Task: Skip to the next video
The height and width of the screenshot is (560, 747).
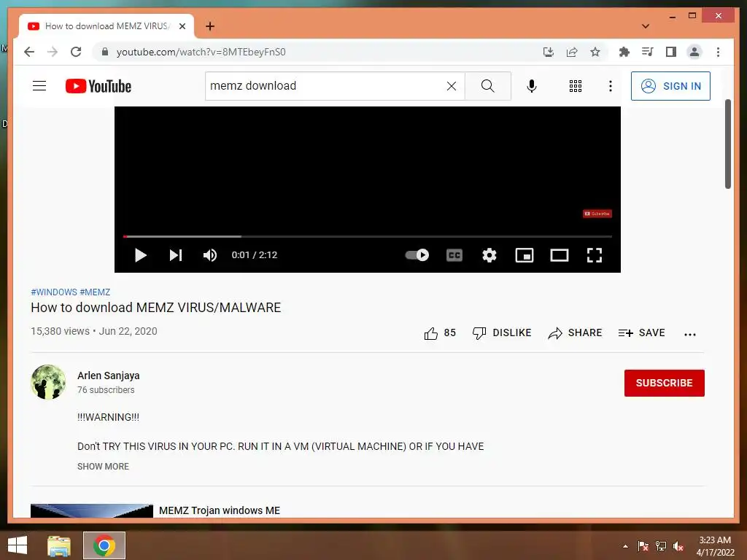Action: [x=176, y=255]
